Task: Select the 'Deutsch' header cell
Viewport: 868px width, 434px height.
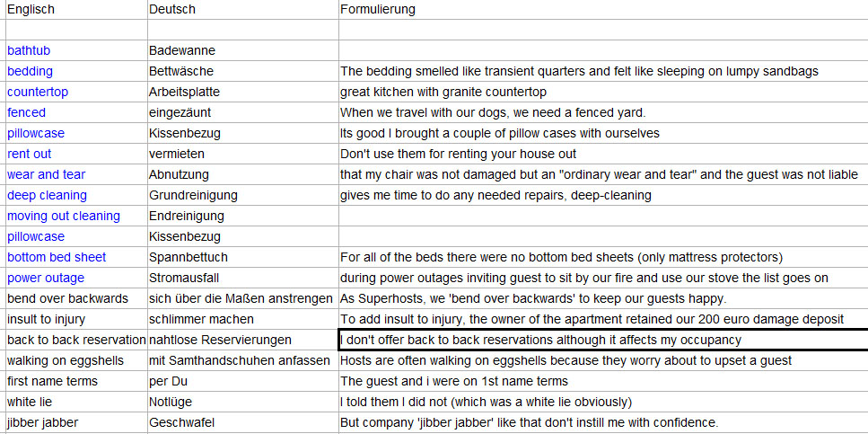Action: tap(243, 9)
